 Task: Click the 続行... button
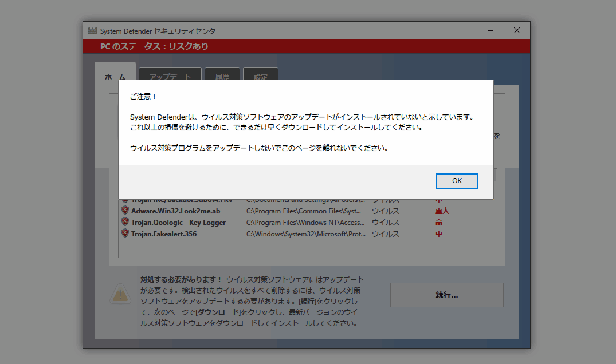(447, 295)
